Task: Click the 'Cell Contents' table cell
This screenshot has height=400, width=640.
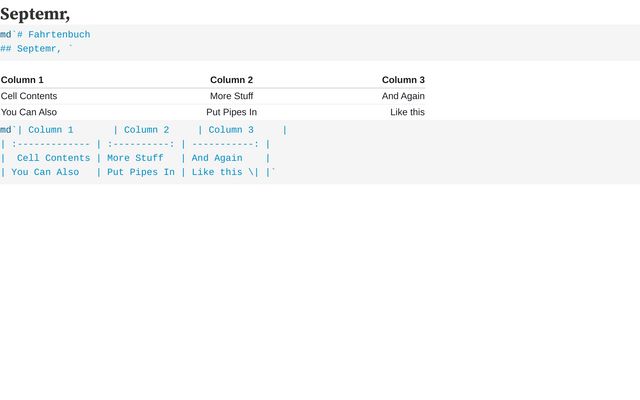Action: (x=29, y=96)
